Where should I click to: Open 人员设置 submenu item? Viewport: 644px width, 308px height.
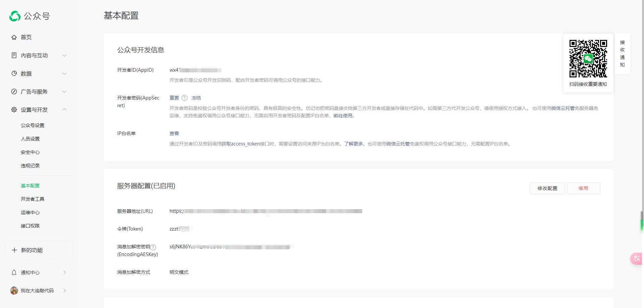click(x=30, y=139)
